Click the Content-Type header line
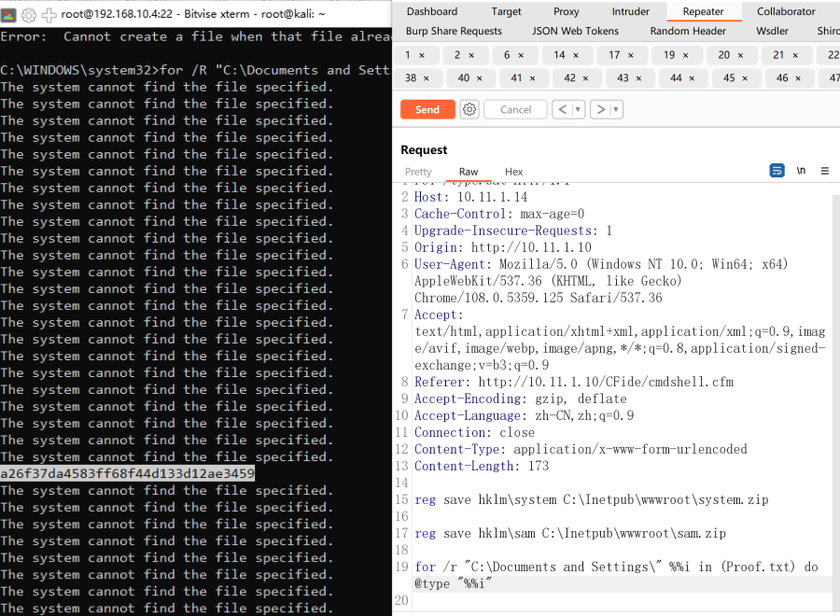Viewport: 840px width, 616px height. pyautogui.click(x=581, y=450)
